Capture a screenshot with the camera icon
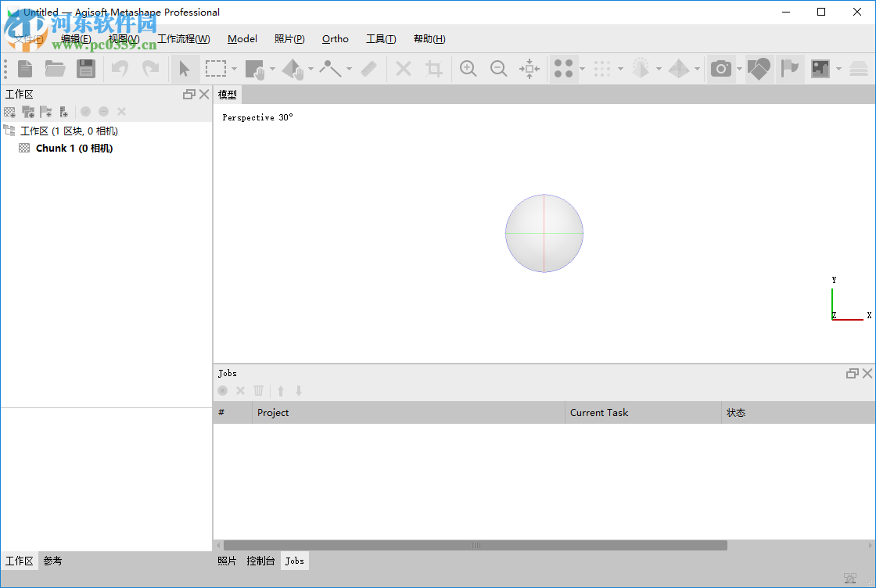The image size is (876, 588). (720, 69)
